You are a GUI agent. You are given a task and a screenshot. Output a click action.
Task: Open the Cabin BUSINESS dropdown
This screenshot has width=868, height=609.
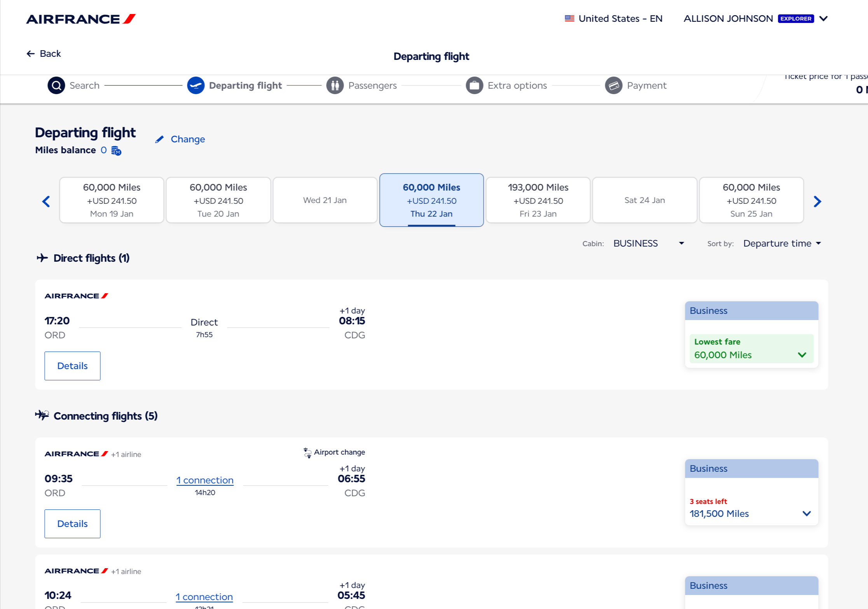point(649,243)
